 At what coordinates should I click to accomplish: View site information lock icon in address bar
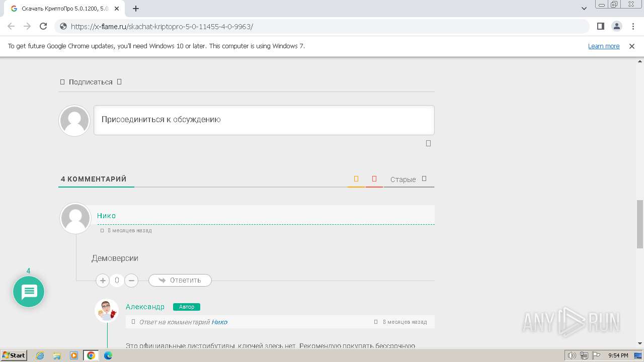click(63, 26)
